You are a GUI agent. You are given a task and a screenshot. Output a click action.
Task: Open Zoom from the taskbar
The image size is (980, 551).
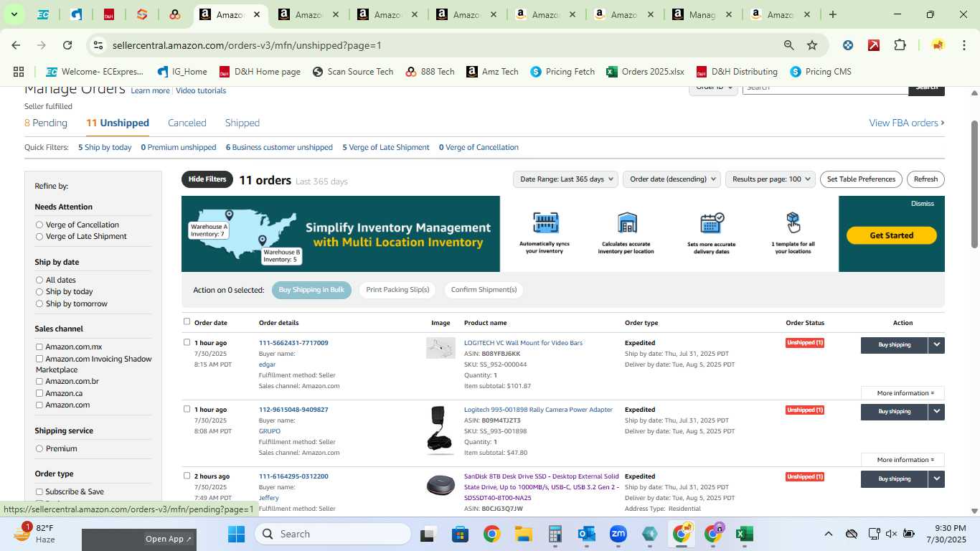point(618,534)
